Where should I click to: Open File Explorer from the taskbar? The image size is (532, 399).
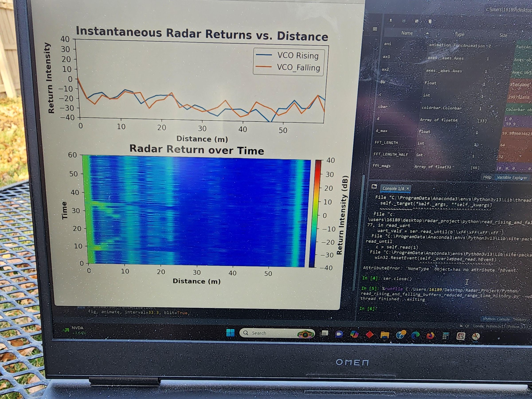pyautogui.click(x=385, y=335)
